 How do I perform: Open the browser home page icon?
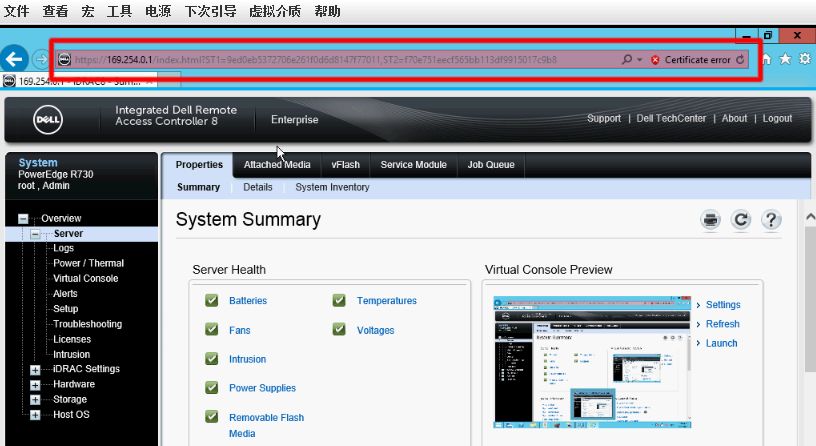pos(767,59)
